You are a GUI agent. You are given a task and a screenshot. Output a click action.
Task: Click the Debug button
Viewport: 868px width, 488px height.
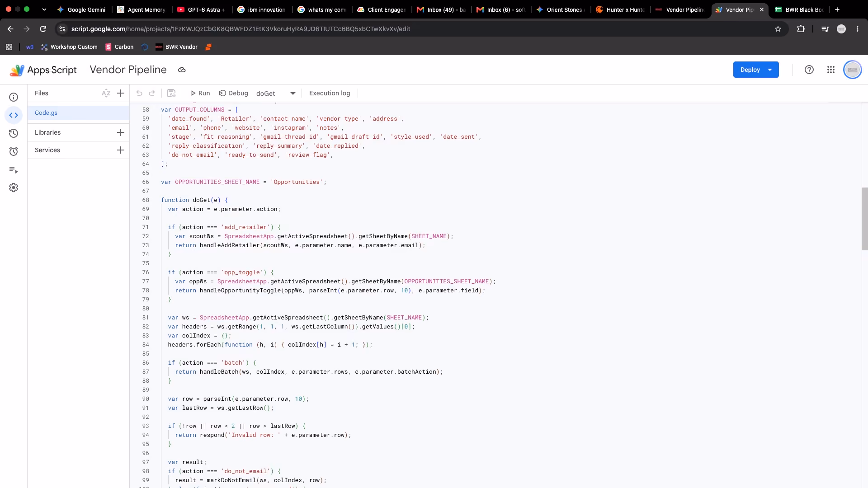[234, 93]
